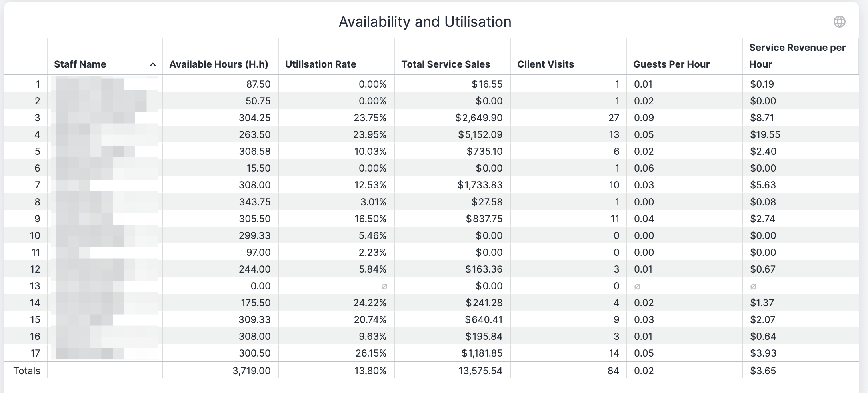Screen dimensions: 868x393
Task: Select the 343.75 available hours cell
Action: click(x=255, y=202)
